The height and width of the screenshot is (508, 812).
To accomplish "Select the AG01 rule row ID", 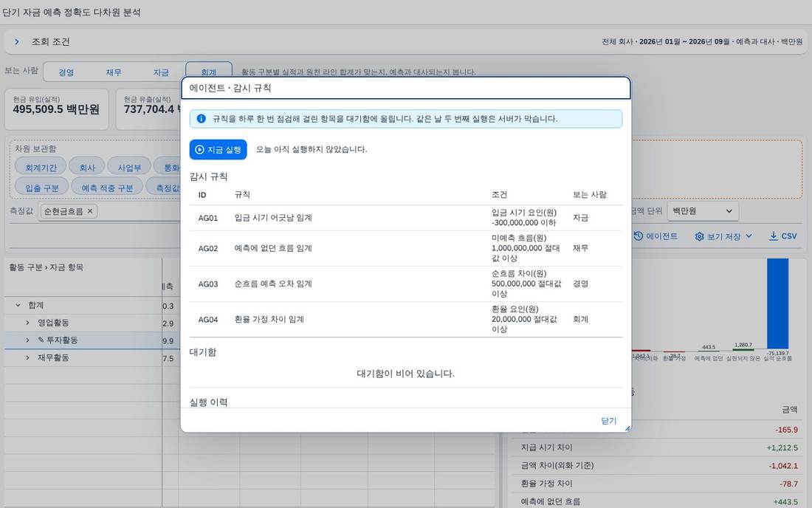I will [207, 218].
